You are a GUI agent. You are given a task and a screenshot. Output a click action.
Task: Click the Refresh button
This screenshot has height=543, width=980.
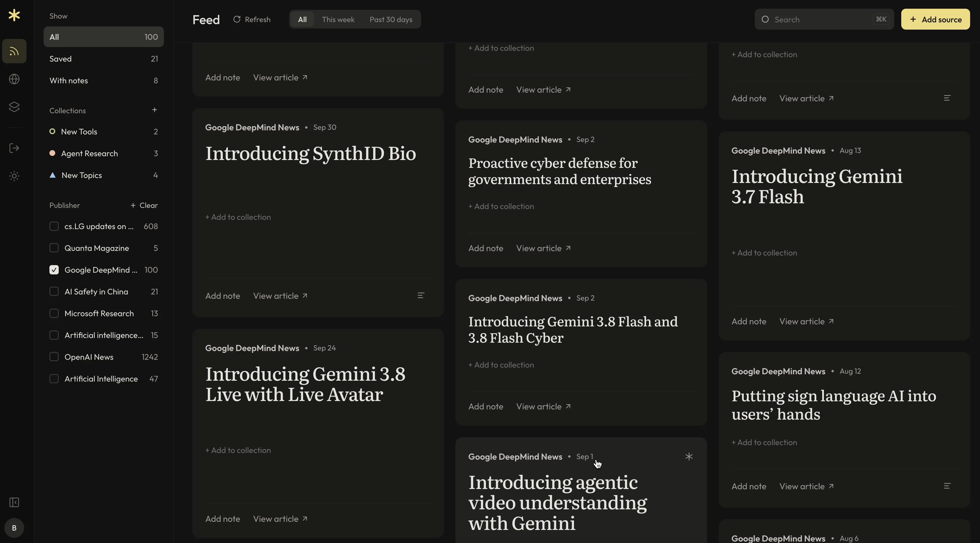tap(252, 19)
